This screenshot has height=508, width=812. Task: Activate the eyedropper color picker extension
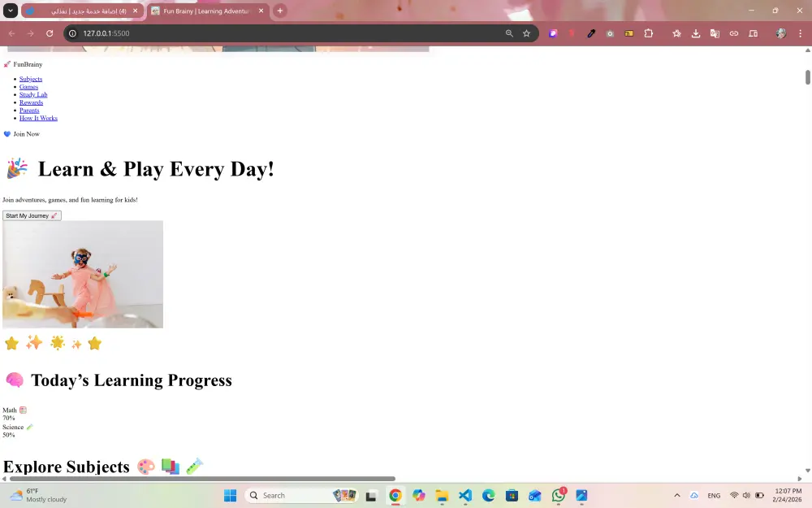tap(591, 33)
